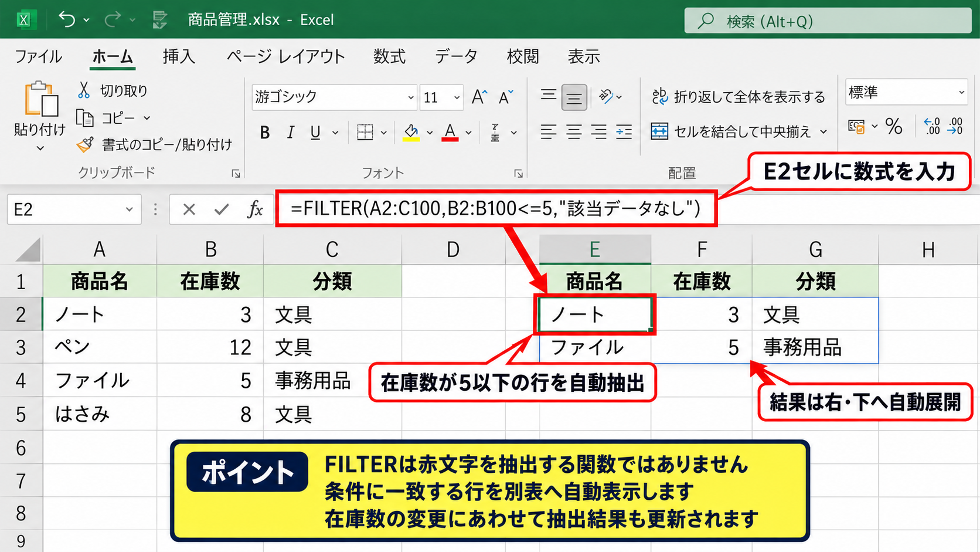
Task: Click the Copy icon
Action: [85, 118]
